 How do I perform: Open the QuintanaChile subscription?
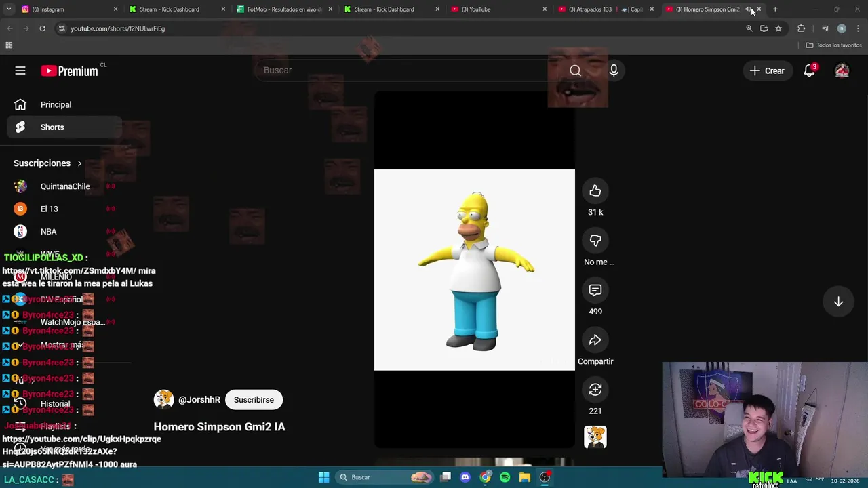click(x=64, y=186)
